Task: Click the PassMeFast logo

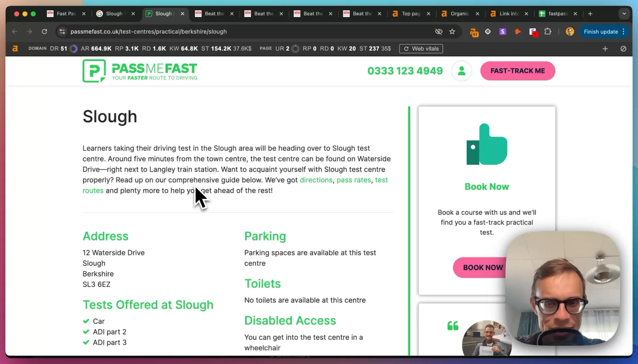Action: 140,71
